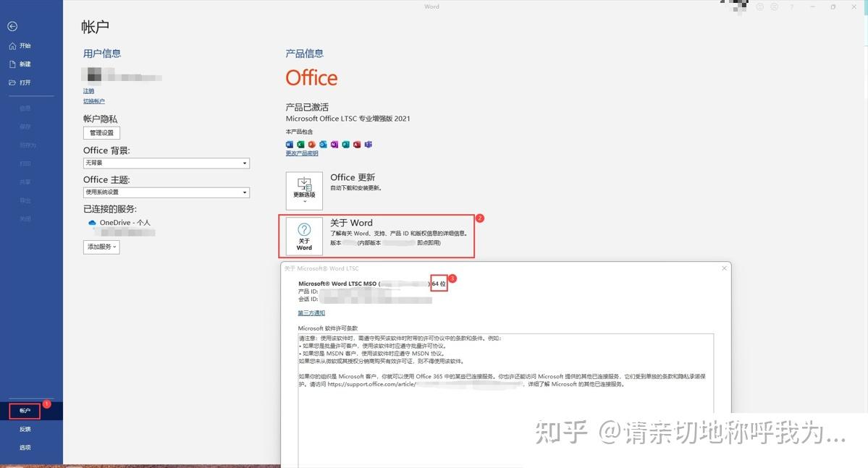Click the "已连接的服务:" label
Viewport: 868px width, 468px height.
(x=109, y=209)
